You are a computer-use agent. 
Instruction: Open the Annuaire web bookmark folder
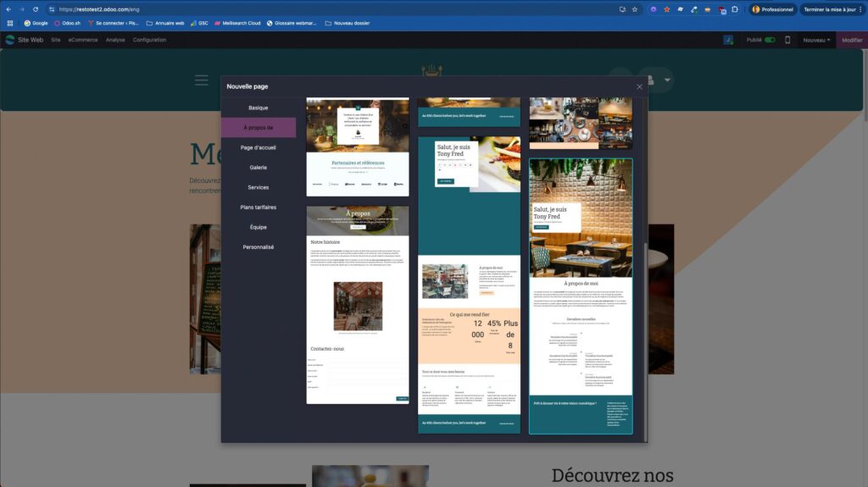pos(165,23)
